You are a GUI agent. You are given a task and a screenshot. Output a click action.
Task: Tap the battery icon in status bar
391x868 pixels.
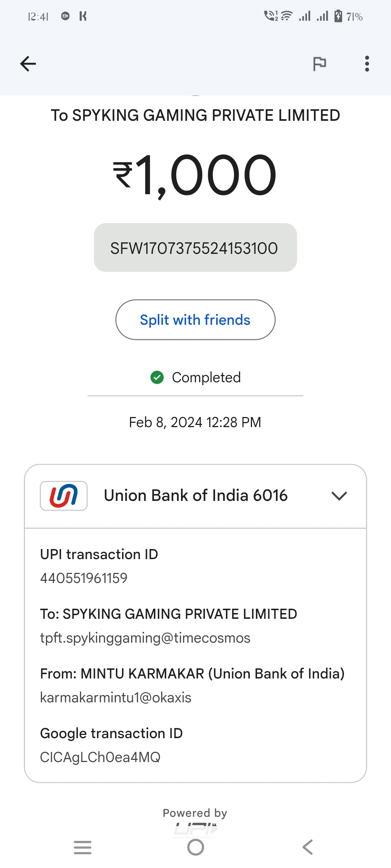(338, 16)
